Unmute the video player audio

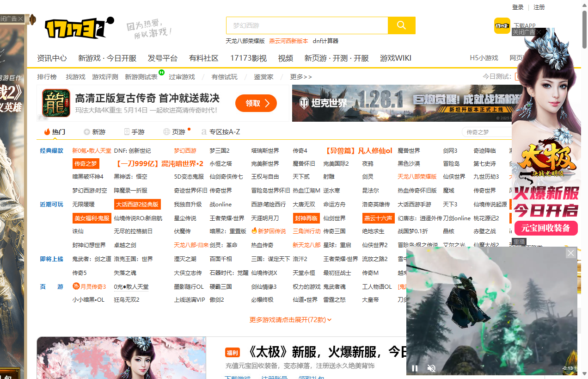431,368
